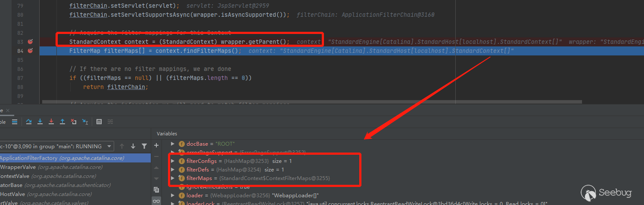The image size is (644, 205).
Task: Click the Show Execution Point icon
Action: [x=15, y=122]
